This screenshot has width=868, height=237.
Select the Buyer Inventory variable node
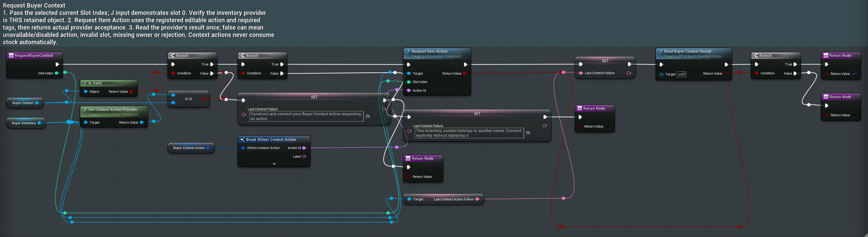click(x=26, y=123)
